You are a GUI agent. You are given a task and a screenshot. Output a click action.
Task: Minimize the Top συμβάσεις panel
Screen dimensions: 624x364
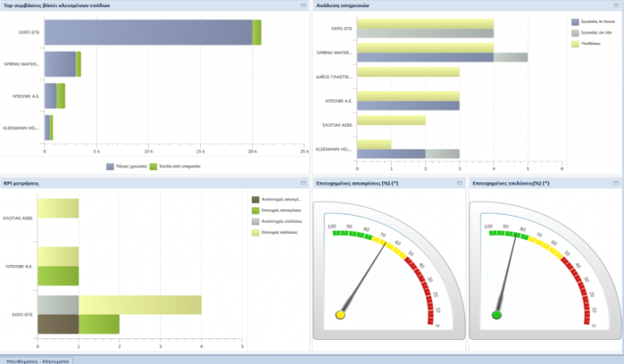tap(303, 5)
